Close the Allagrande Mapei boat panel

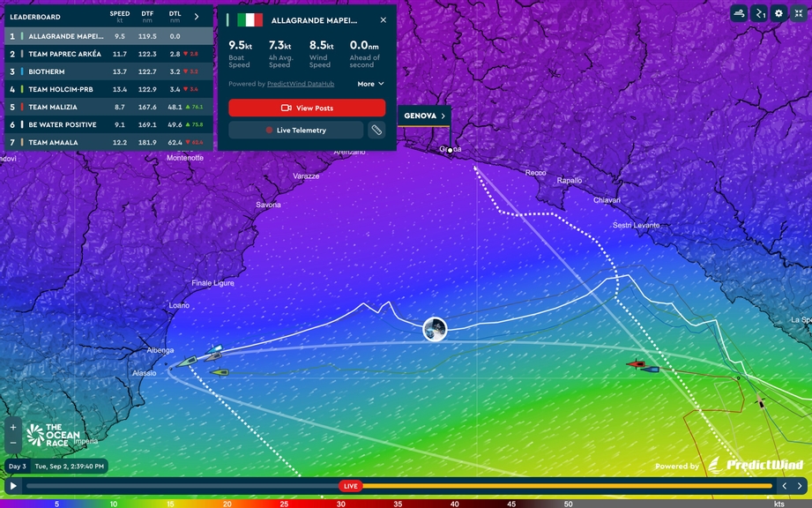(384, 19)
